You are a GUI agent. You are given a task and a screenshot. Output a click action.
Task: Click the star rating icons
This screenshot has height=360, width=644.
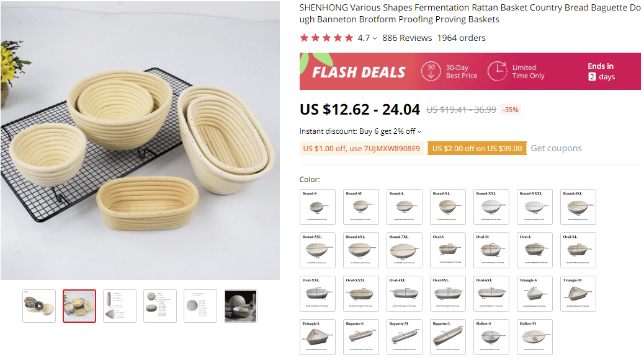tap(326, 38)
